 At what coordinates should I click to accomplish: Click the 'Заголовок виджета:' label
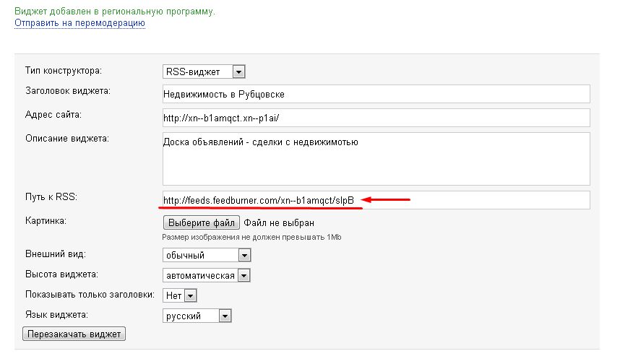pos(68,91)
